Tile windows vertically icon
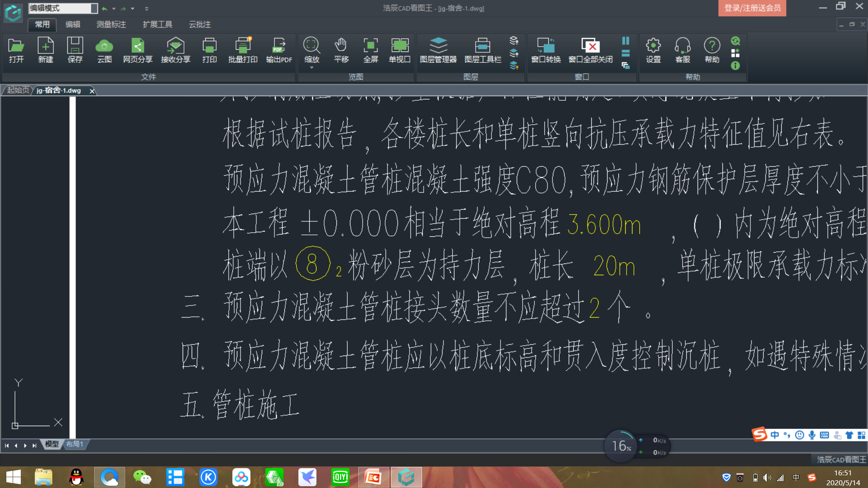 click(x=626, y=41)
